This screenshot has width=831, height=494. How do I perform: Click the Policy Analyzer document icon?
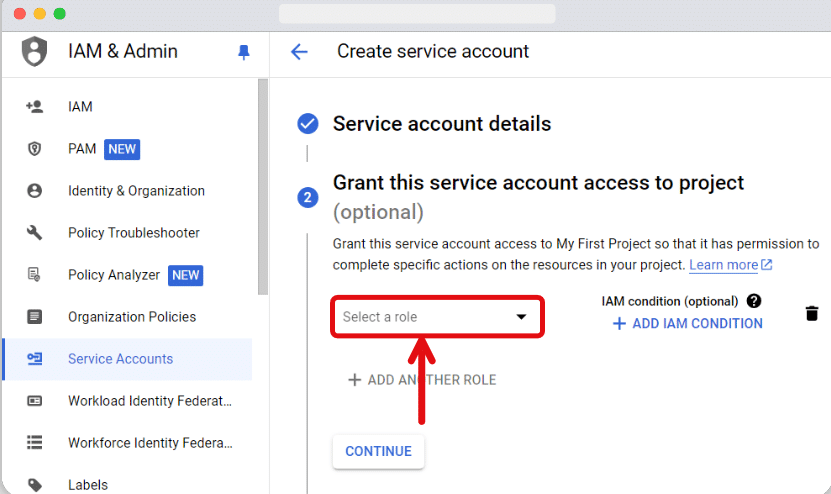pos(34,275)
